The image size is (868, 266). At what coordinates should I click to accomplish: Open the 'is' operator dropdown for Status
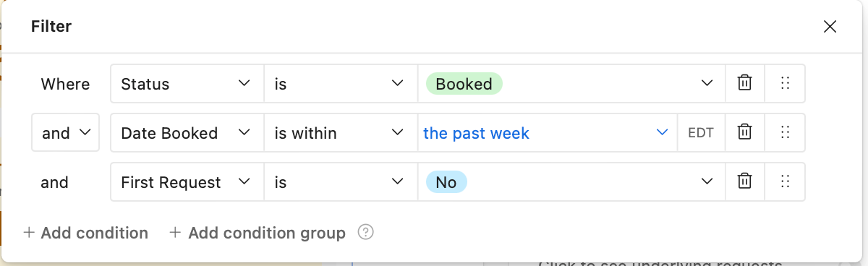(341, 84)
